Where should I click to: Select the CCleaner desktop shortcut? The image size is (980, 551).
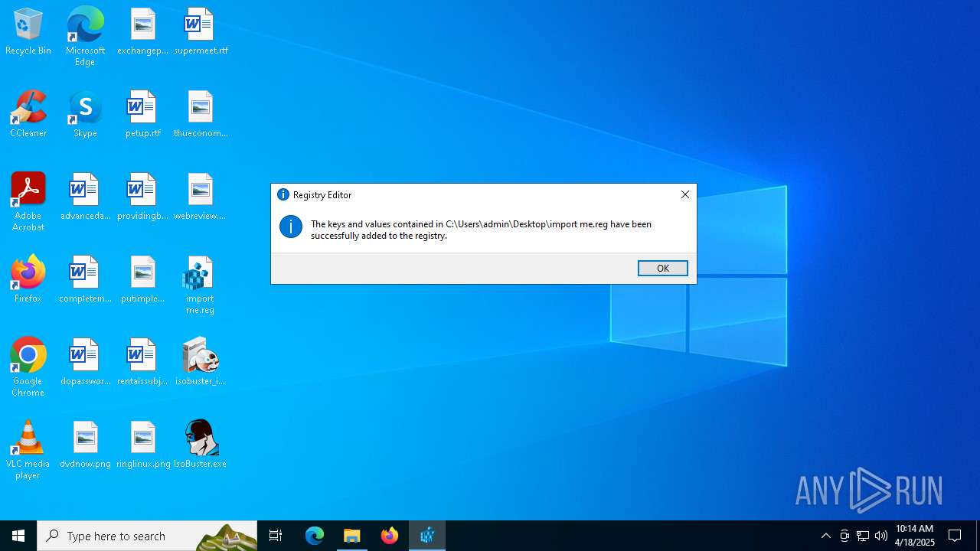pos(28,115)
